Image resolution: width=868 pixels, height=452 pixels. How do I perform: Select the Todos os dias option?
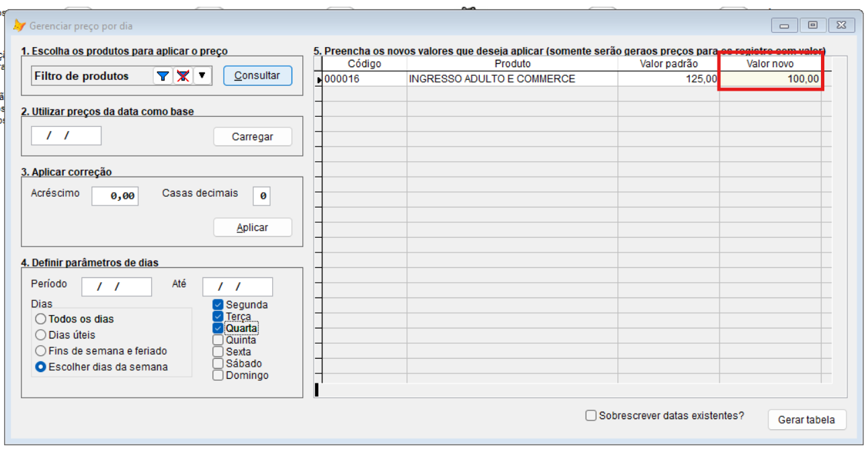(x=41, y=319)
